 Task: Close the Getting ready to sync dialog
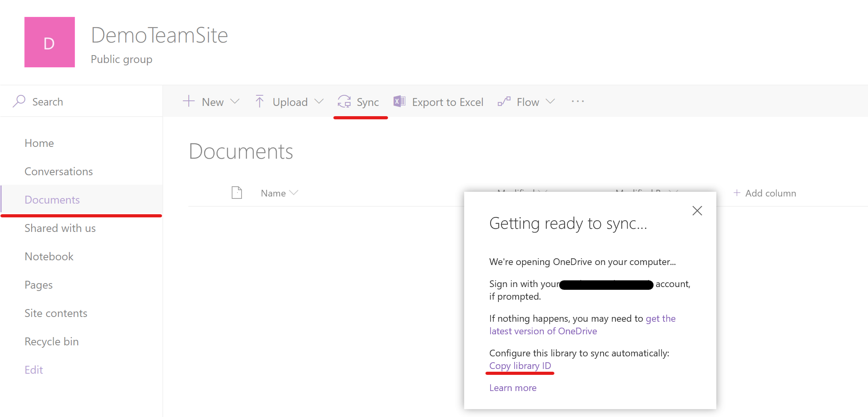click(x=697, y=211)
